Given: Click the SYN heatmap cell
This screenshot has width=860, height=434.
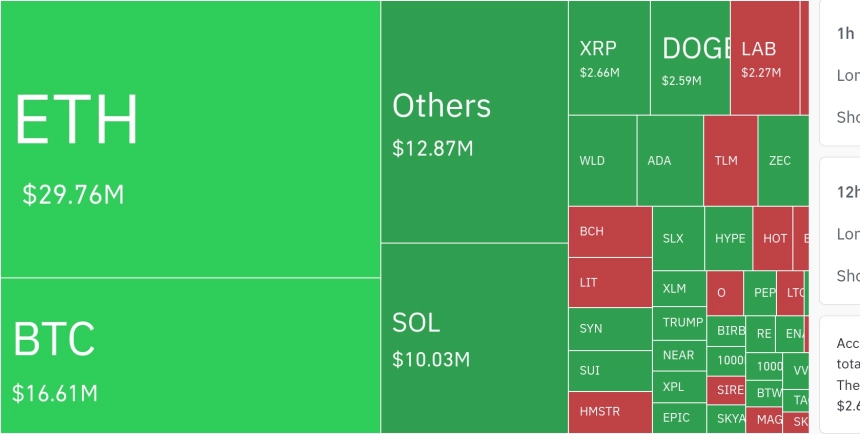Looking at the screenshot, I should pos(610,329).
